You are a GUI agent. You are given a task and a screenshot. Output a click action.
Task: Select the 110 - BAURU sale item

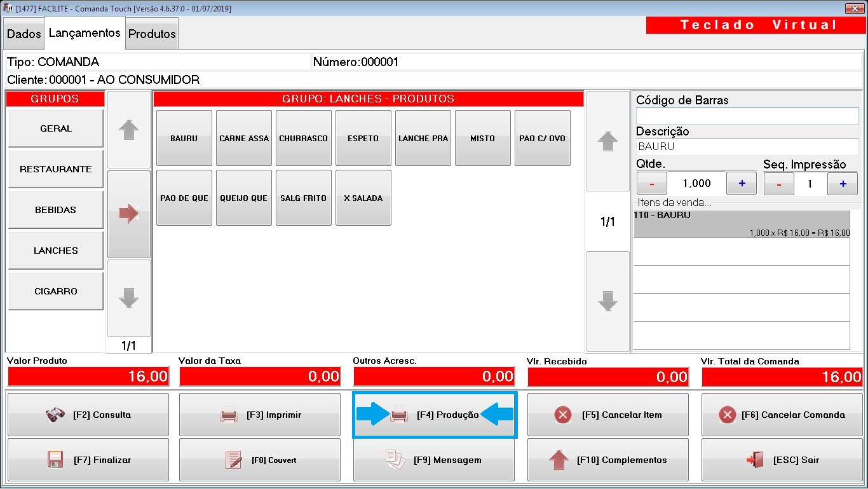click(x=742, y=224)
